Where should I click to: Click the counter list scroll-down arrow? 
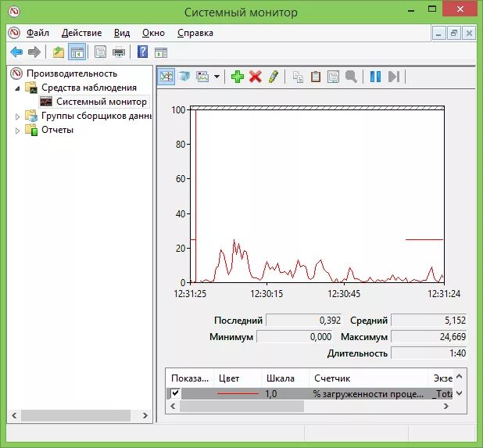[x=460, y=393]
